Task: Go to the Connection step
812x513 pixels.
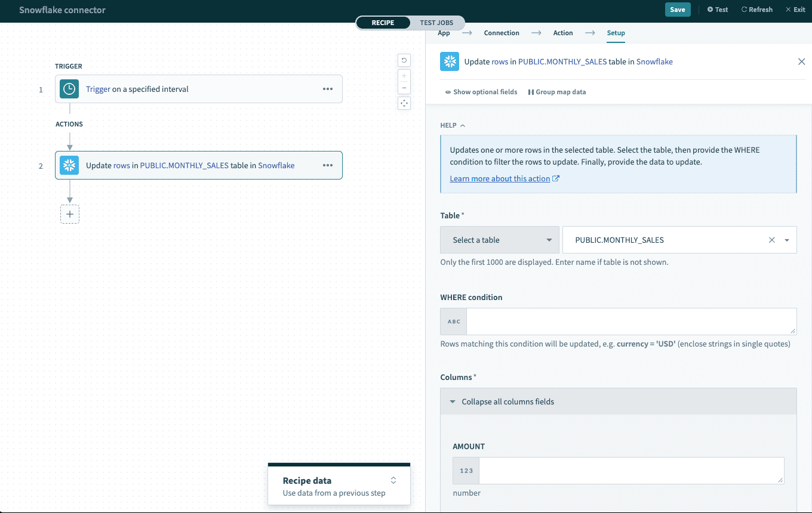Action: (502, 33)
